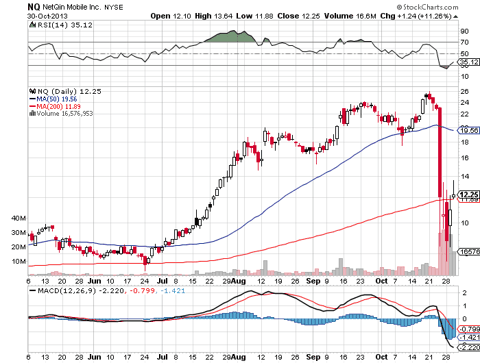
Task: Click the Sep label under the MACD panel
Action: (313, 357)
